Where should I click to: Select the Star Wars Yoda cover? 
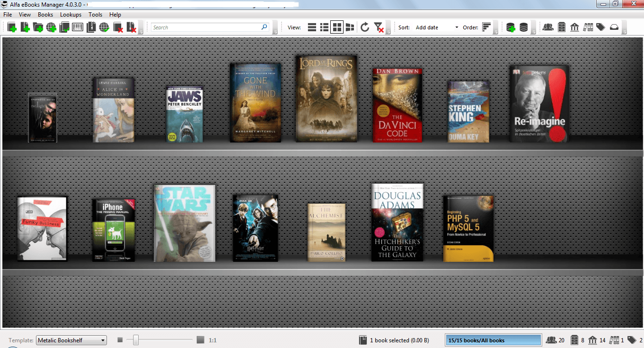(x=185, y=223)
